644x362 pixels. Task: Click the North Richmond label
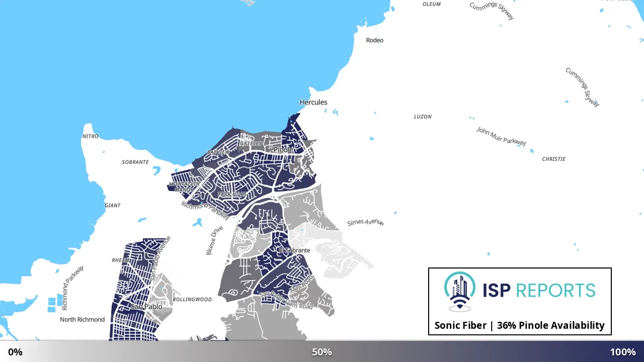pyautogui.click(x=83, y=319)
